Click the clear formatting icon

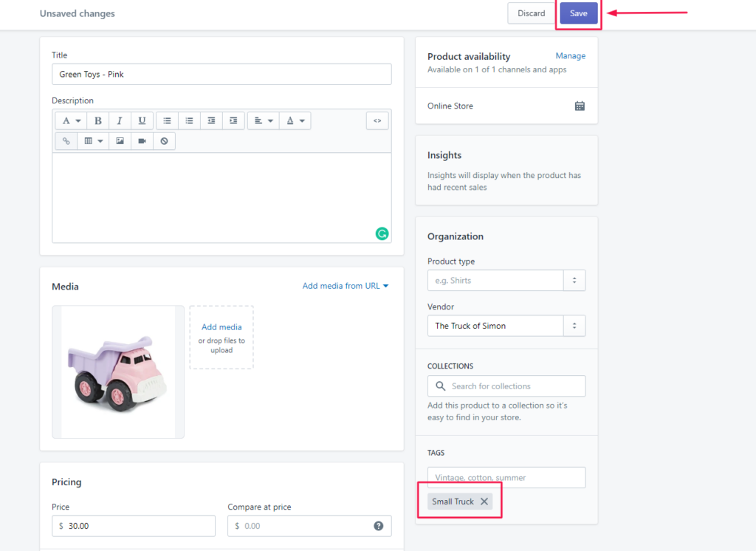(164, 141)
